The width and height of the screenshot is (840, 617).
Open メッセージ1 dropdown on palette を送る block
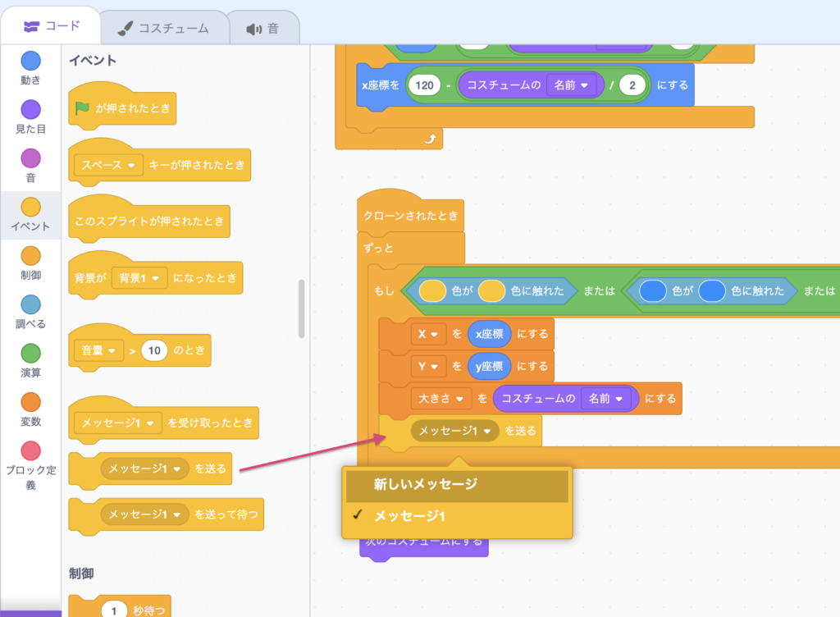tap(144, 468)
